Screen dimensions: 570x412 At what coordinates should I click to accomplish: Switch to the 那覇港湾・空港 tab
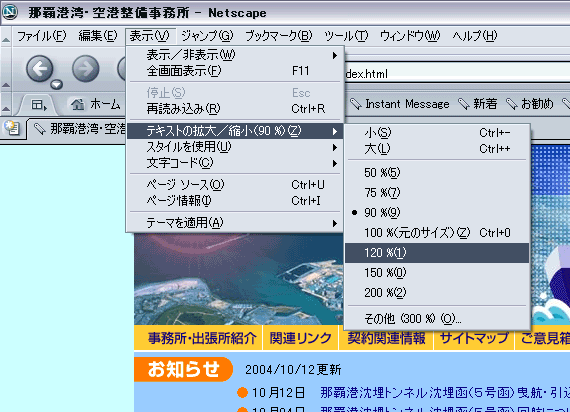click(78, 129)
